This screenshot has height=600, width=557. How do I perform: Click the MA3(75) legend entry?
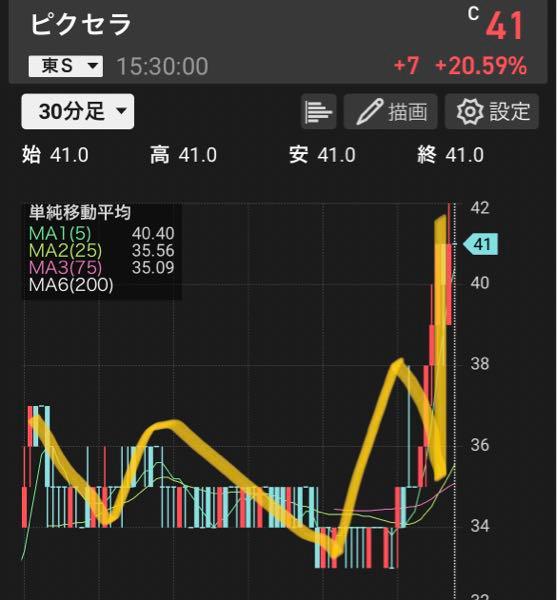(65, 267)
